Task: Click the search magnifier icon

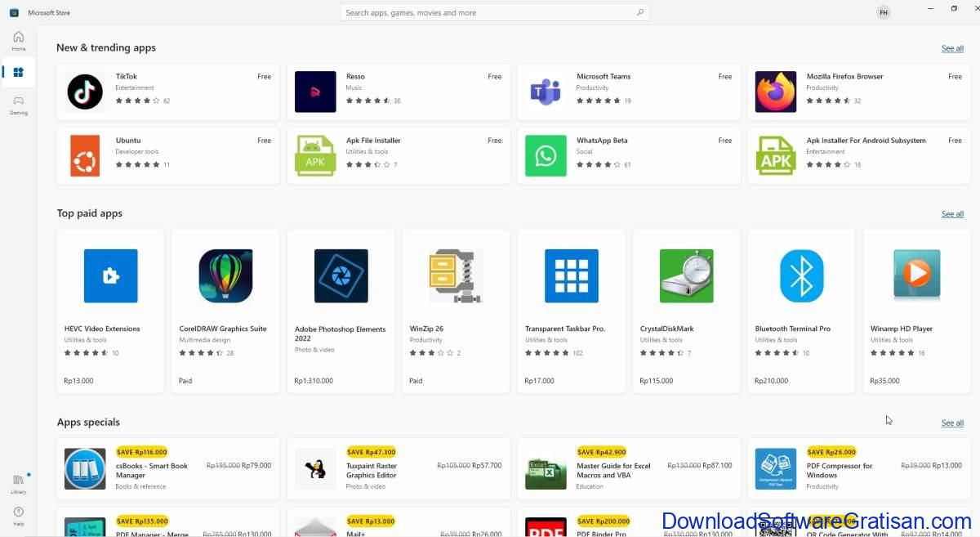Action: pos(640,12)
